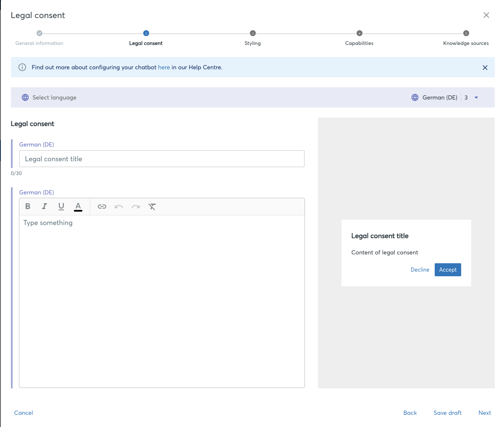
Task: Click the 0/30 character counter
Action: coord(16,173)
